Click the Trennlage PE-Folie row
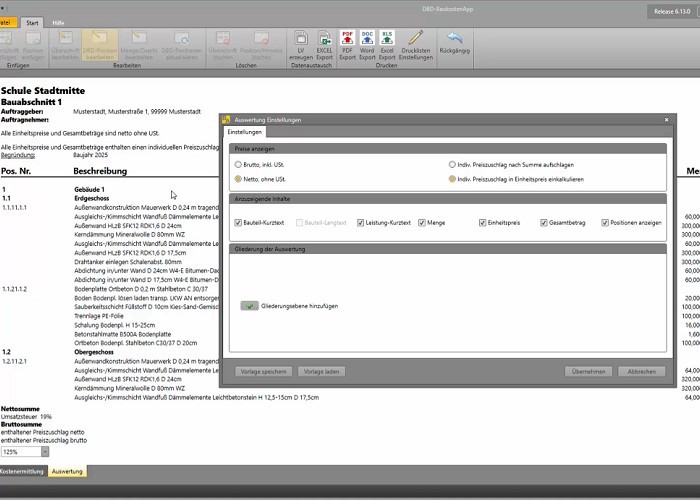 pos(99,316)
